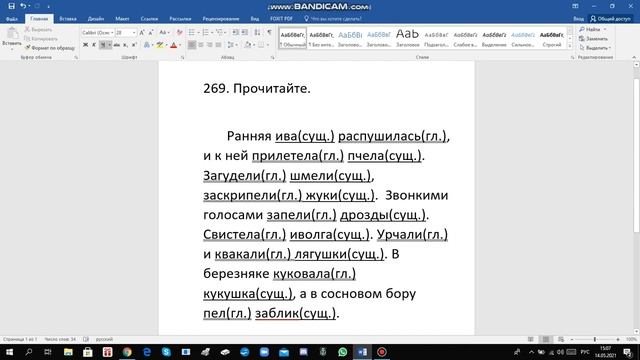Image resolution: width=640 pixels, height=360 pixels.
Task: Switch to the Дизайн tab
Action: coord(96,19)
